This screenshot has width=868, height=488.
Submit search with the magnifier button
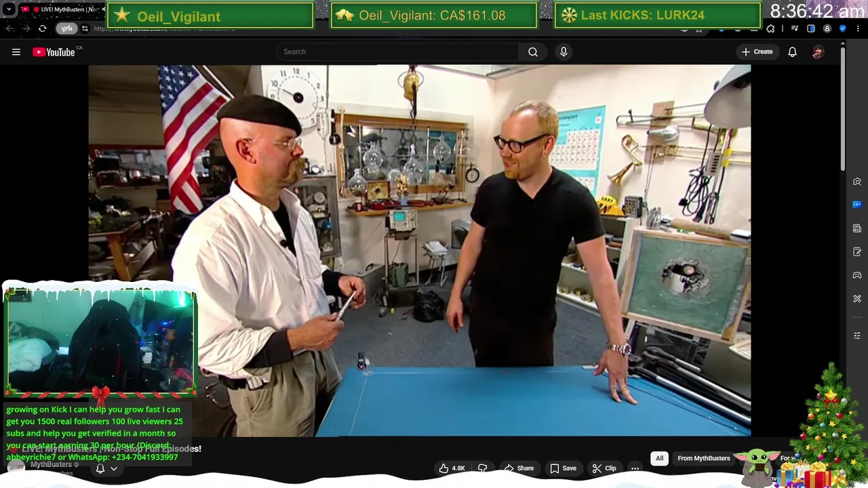click(533, 52)
